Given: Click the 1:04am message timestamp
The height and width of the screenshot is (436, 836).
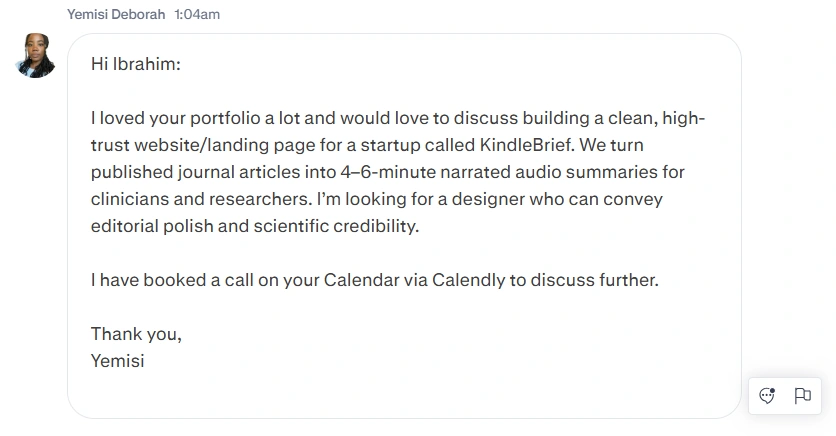Looking at the screenshot, I should [197, 14].
